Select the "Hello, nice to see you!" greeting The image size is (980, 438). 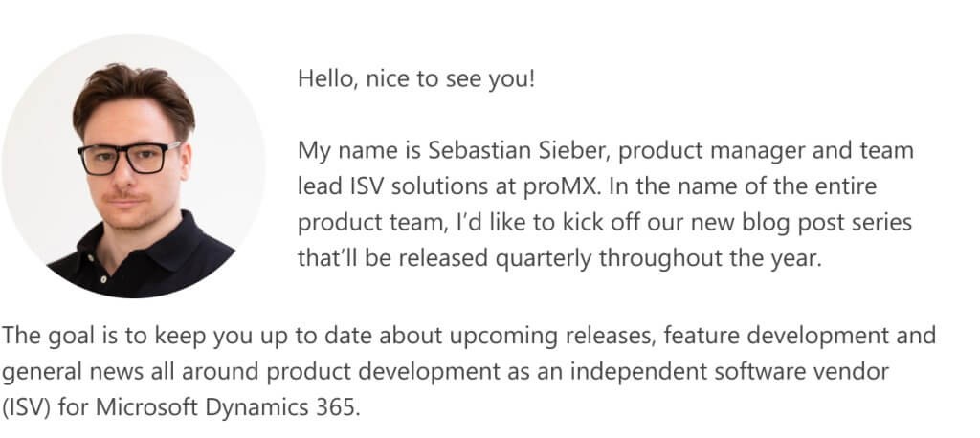(x=416, y=78)
